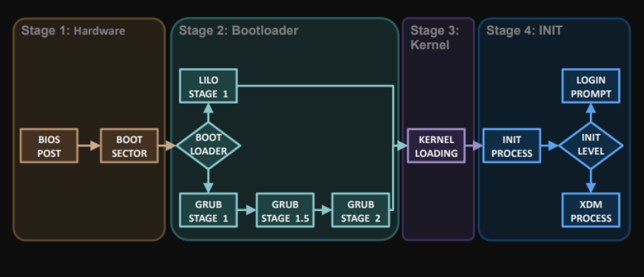
Task: Select the Stage 2: Bootloader heading
Action: tap(239, 31)
